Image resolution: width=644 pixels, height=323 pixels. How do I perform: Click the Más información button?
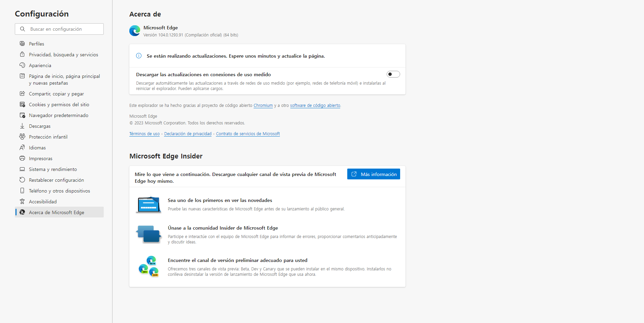point(374,174)
